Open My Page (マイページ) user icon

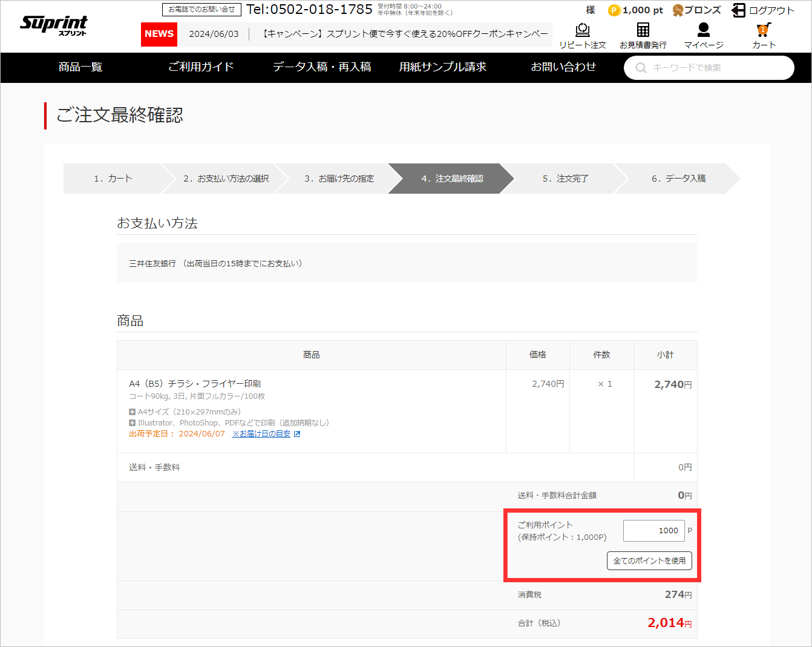click(x=703, y=30)
